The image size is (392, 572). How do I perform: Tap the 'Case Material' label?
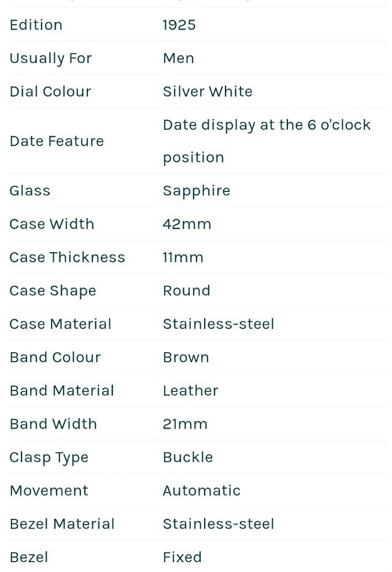point(60,324)
